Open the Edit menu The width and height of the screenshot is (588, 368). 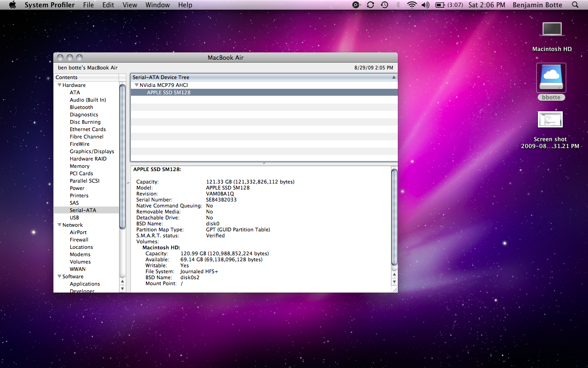pyautogui.click(x=108, y=5)
